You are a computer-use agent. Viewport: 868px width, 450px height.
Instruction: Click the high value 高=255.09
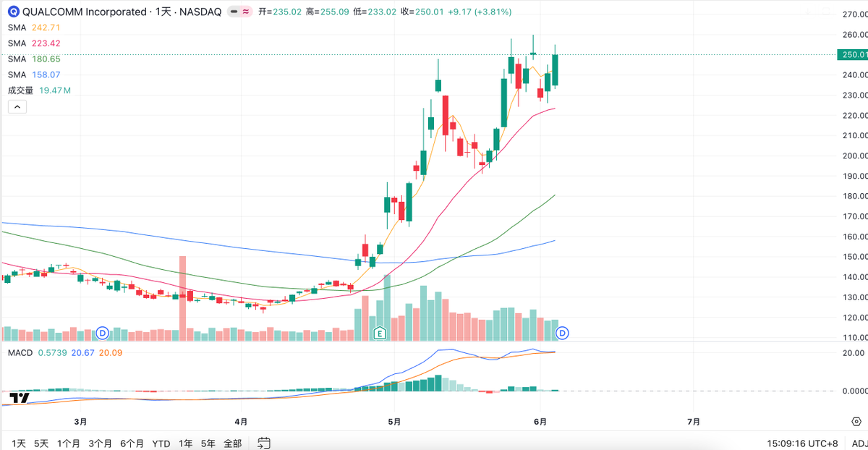point(328,12)
